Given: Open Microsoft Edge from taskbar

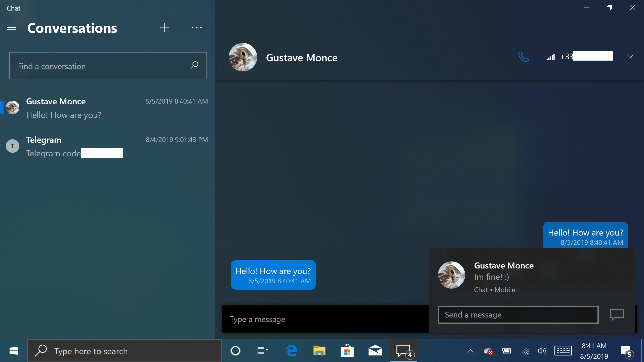Looking at the screenshot, I should pyautogui.click(x=292, y=351).
